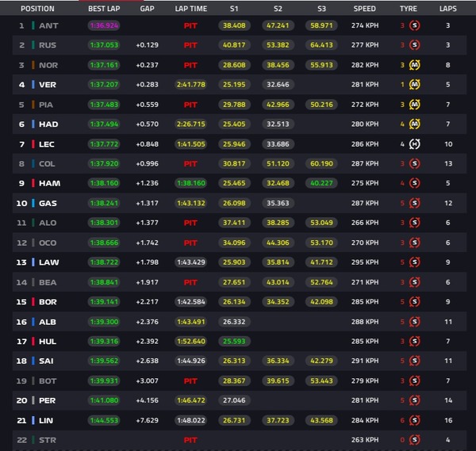Click lap count 16 in LIN row
The width and height of the screenshot is (476, 451).
click(x=448, y=420)
